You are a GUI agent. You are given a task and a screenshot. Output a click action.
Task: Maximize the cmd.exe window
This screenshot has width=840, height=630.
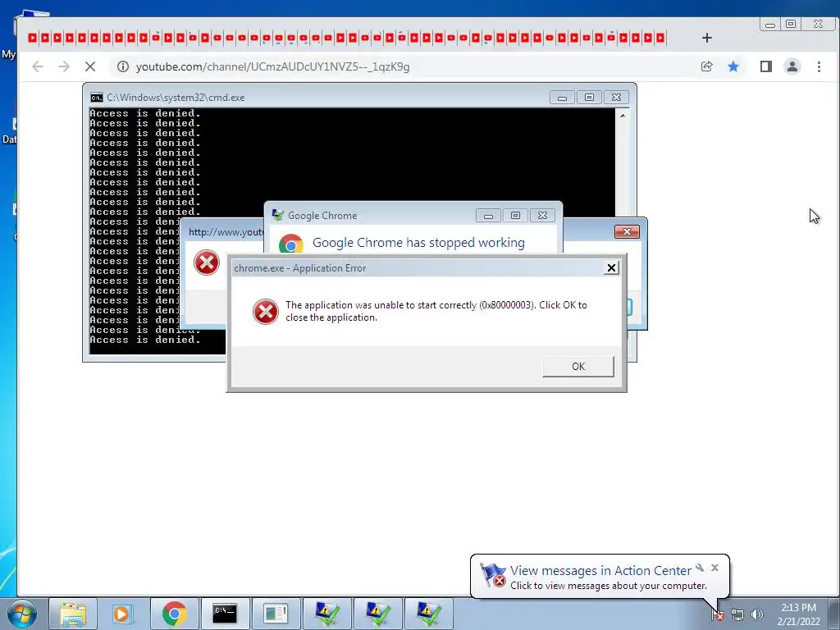589,98
